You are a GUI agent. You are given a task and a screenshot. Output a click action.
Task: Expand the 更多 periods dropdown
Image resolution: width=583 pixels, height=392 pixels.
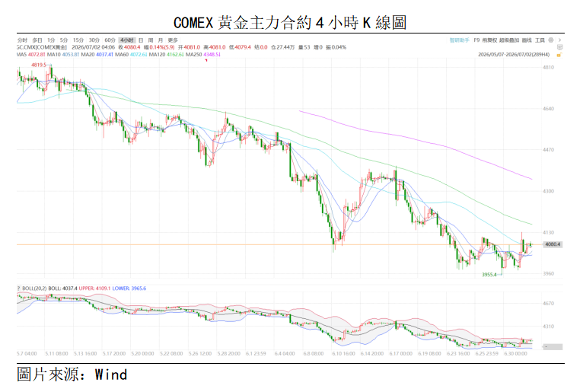173,40
